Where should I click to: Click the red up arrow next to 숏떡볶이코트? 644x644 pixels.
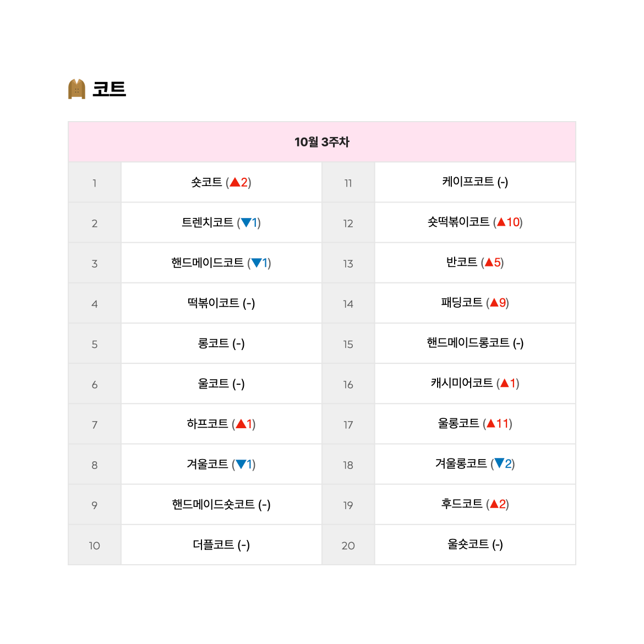point(501,222)
